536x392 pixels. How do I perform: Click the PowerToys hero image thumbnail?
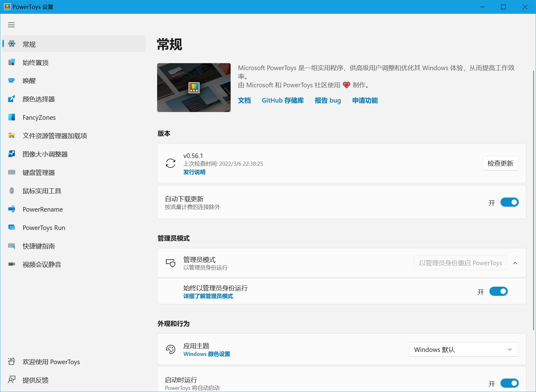pyautogui.click(x=194, y=88)
